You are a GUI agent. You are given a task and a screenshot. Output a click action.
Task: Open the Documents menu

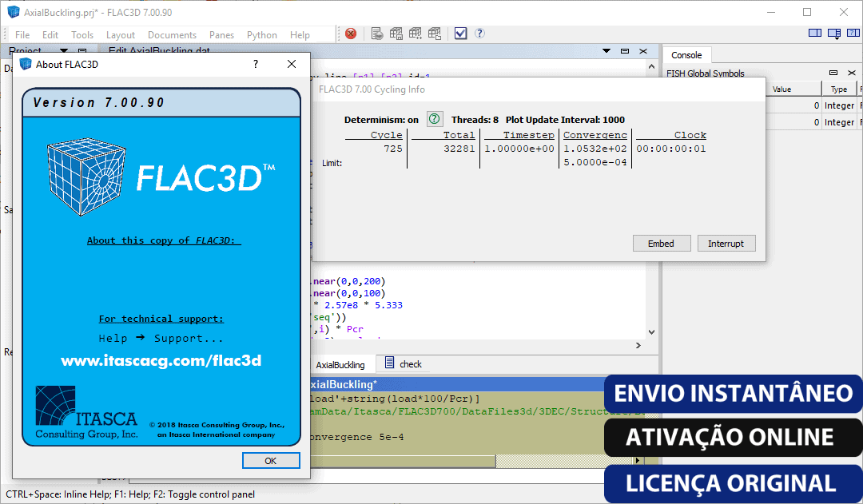tap(173, 34)
